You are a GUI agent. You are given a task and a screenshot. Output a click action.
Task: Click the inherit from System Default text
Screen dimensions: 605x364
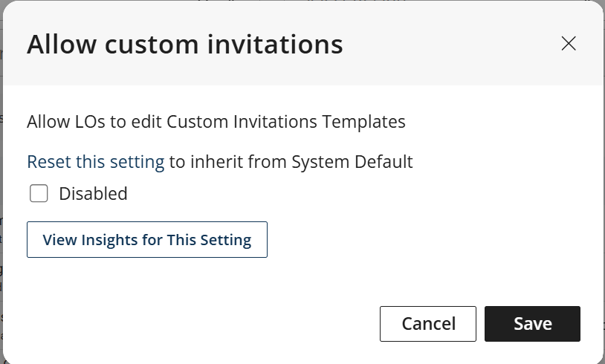[291, 162]
